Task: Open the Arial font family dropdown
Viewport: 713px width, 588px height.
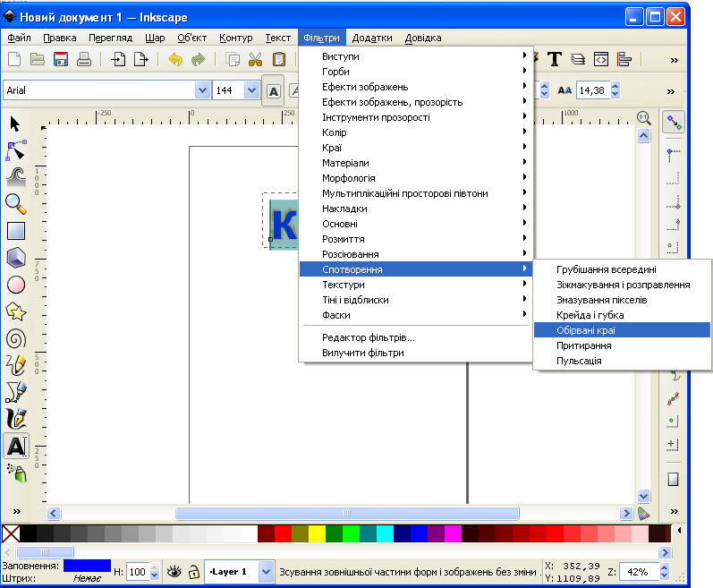Action: point(202,90)
